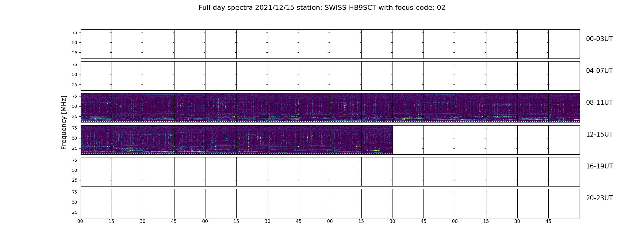Image resolution: width=644 pixels, height=245 pixels.
Task: Click the 20-23UT row label
Action: click(x=599, y=198)
